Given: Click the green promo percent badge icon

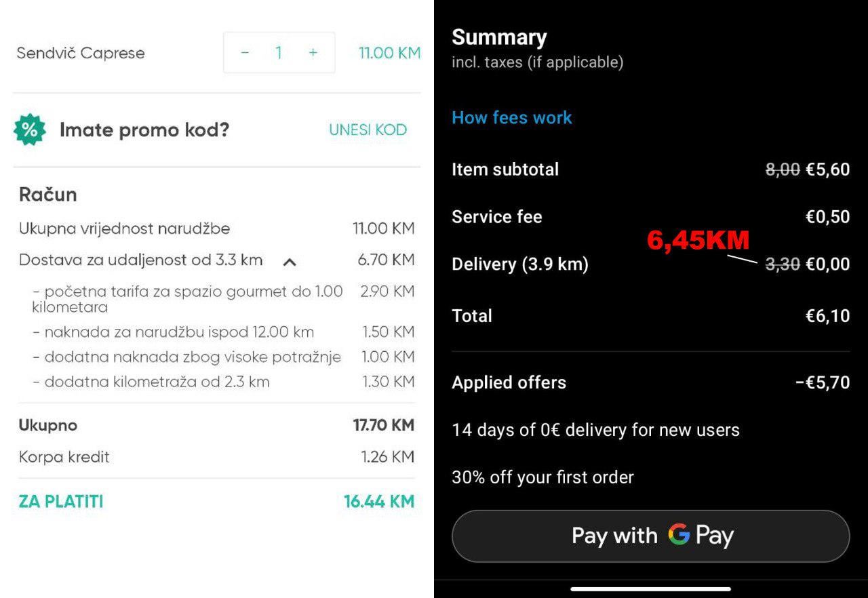Looking at the screenshot, I should 30,130.
